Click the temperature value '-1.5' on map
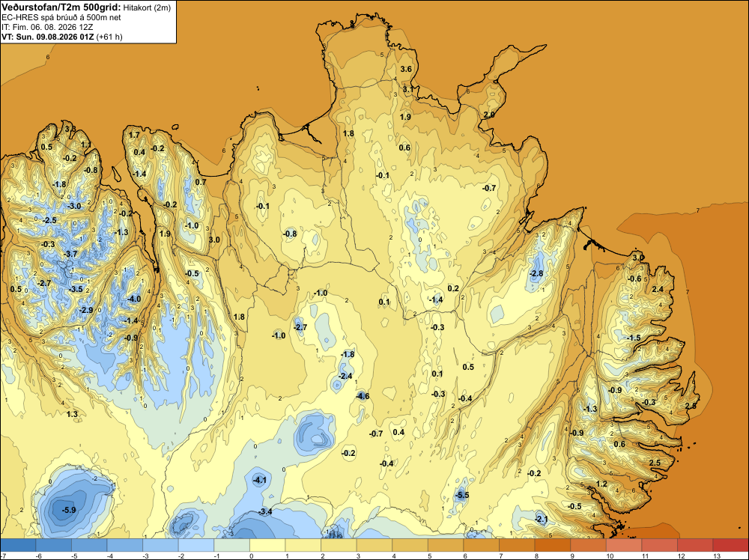 point(634,338)
